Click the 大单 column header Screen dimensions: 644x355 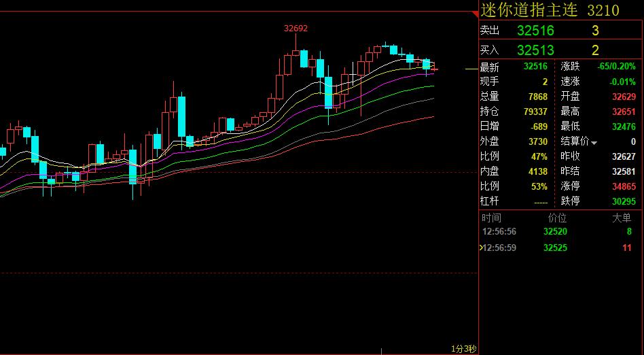(x=621, y=218)
